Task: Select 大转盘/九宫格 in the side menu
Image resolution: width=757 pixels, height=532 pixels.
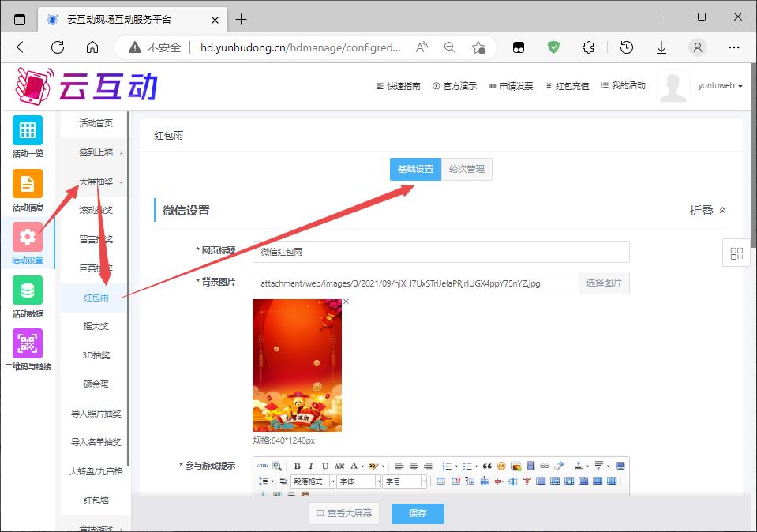Action: (96, 471)
